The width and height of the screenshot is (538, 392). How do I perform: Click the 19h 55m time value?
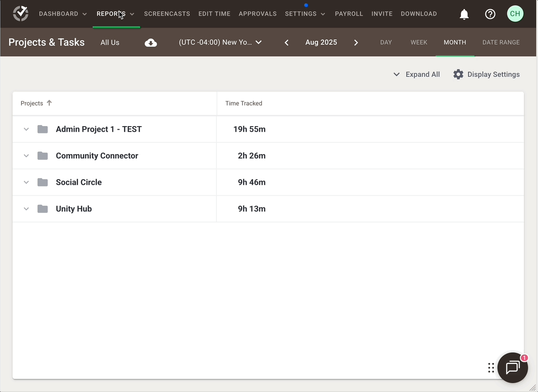250,129
